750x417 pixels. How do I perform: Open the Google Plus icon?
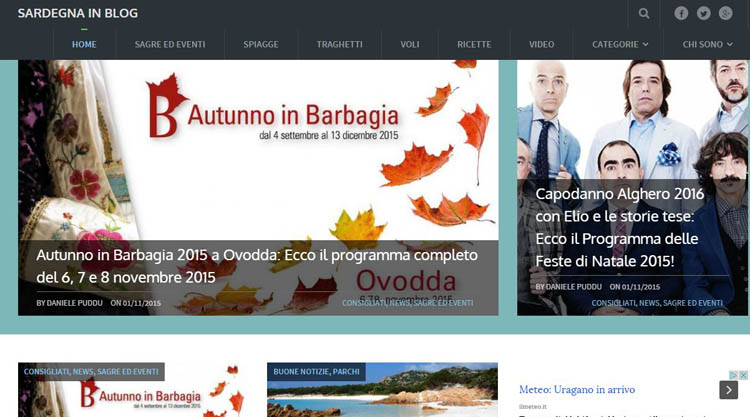coord(726,13)
